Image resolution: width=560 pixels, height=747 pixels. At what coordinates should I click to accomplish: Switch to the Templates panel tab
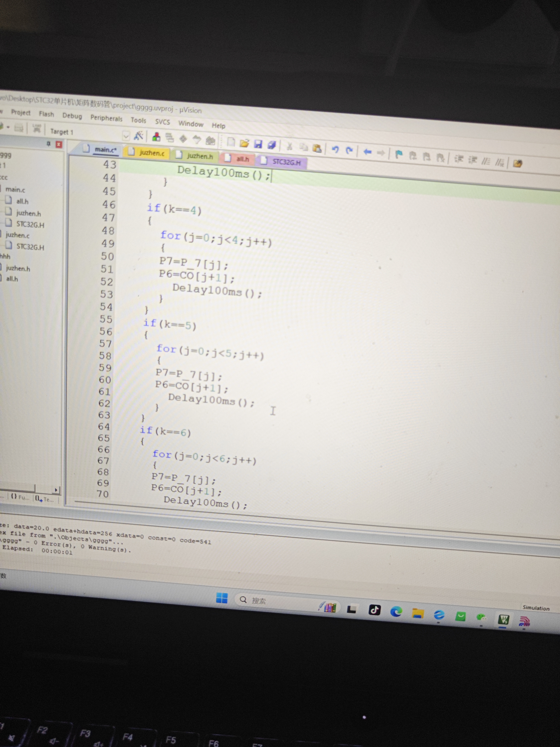tap(44, 499)
